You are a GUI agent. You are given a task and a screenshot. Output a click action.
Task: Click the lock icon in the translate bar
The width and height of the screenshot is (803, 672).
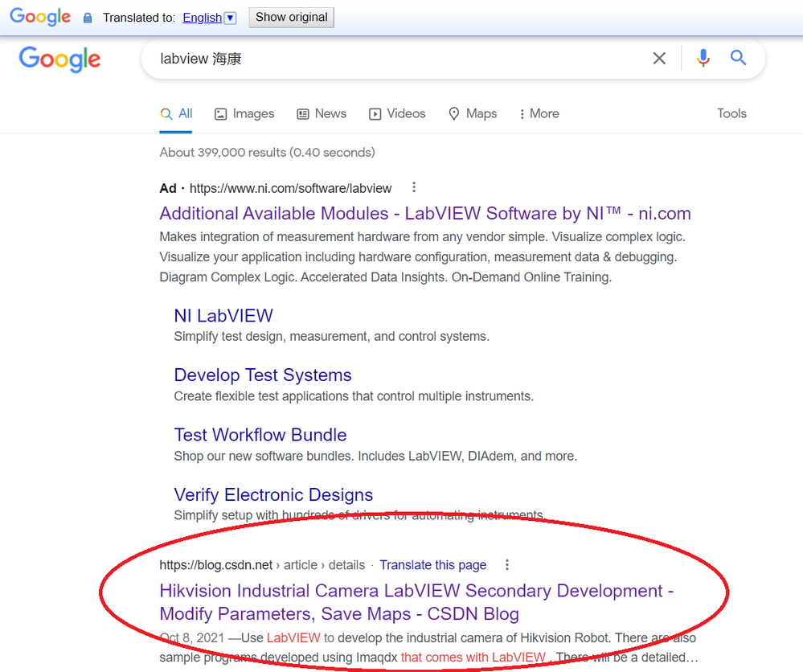coord(88,18)
